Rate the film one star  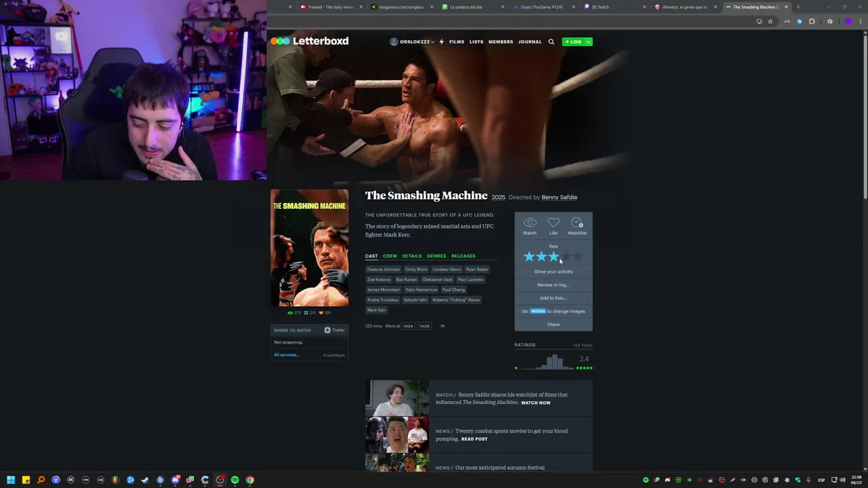pyautogui.click(x=529, y=257)
